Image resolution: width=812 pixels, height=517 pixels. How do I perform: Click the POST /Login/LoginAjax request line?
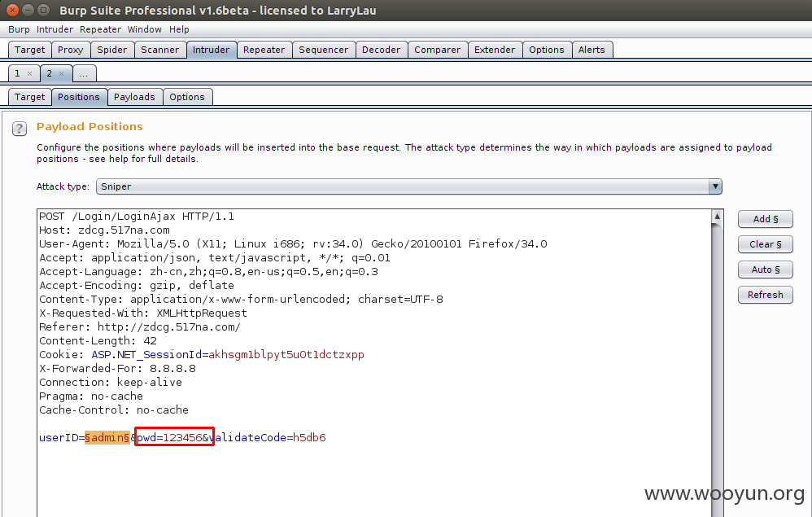[x=137, y=217]
